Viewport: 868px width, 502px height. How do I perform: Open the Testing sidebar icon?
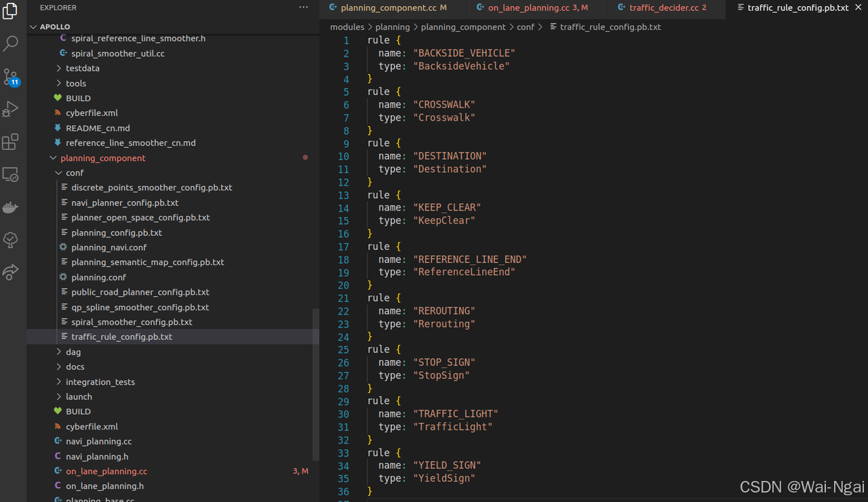click(x=10, y=239)
